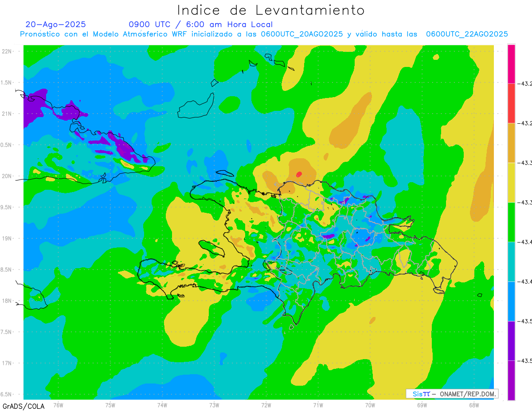
Task: Click the small red contour spot near 20N
Action: pyautogui.click(x=299, y=174)
